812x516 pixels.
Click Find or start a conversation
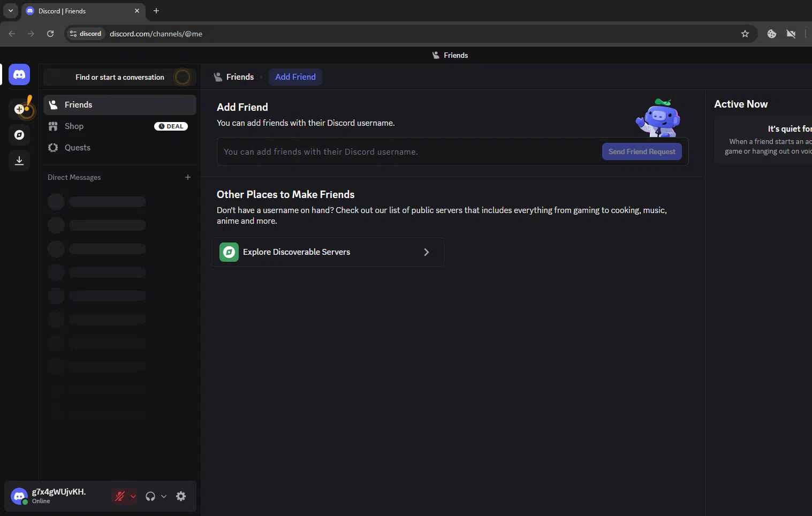coord(120,78)
